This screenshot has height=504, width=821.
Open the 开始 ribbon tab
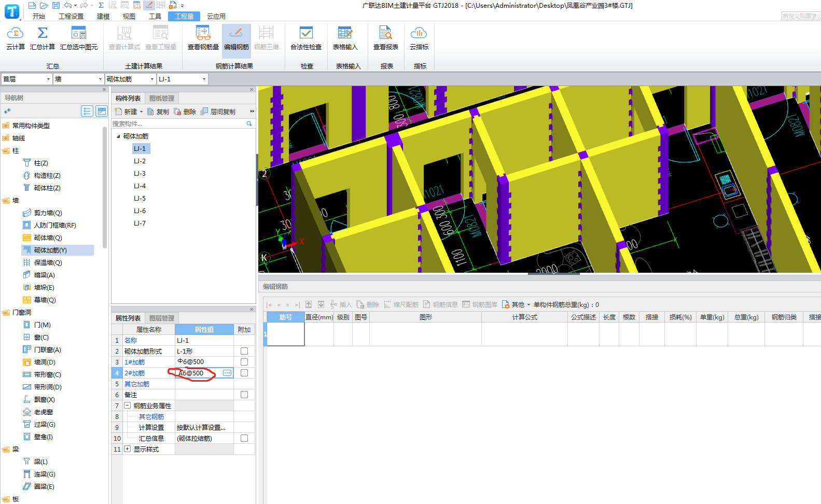pos(39,17)
